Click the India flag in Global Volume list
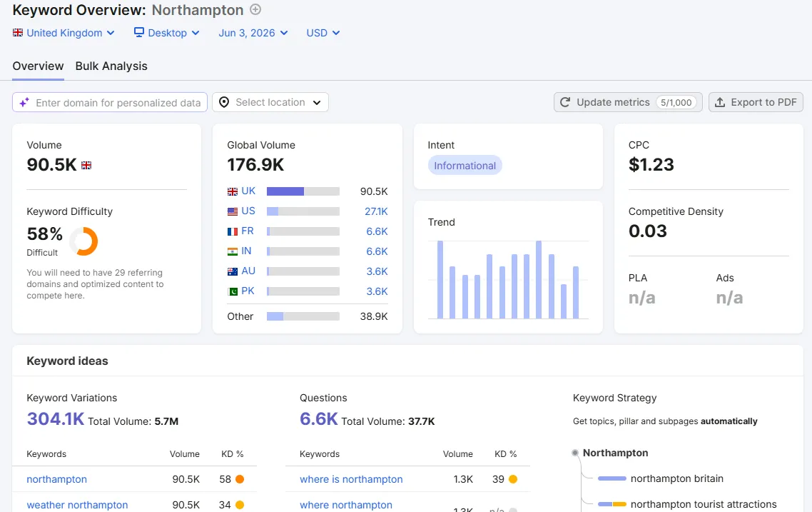 tap(233, 251)
